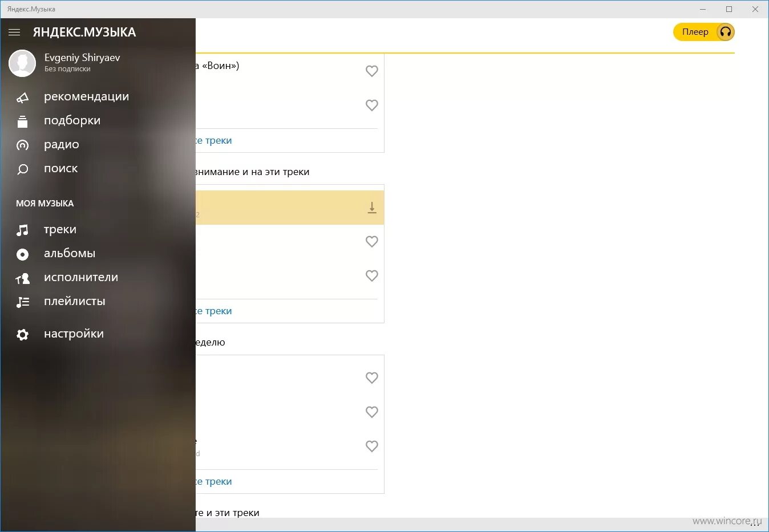
Task: Click the настройки gear icon
Action: pyautogui.click(x=22, y=335)
